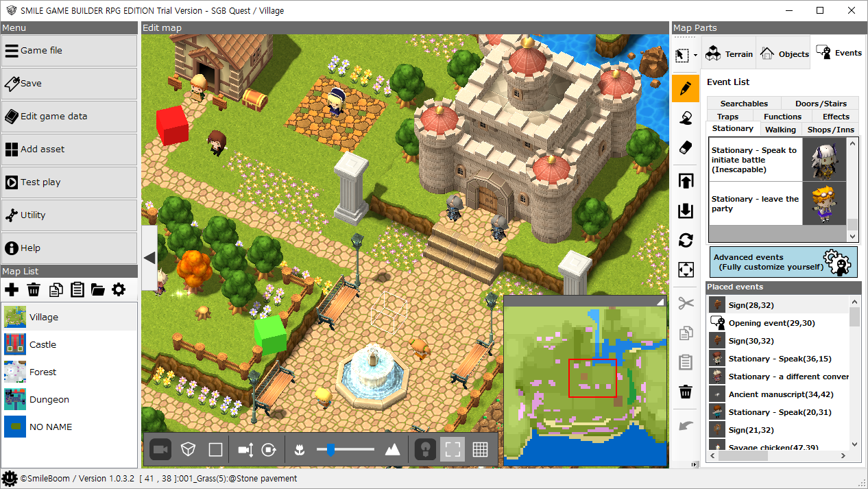Open the Searchables event tab
The height and width of the screenshot is (489, 868).
(744, 104)
